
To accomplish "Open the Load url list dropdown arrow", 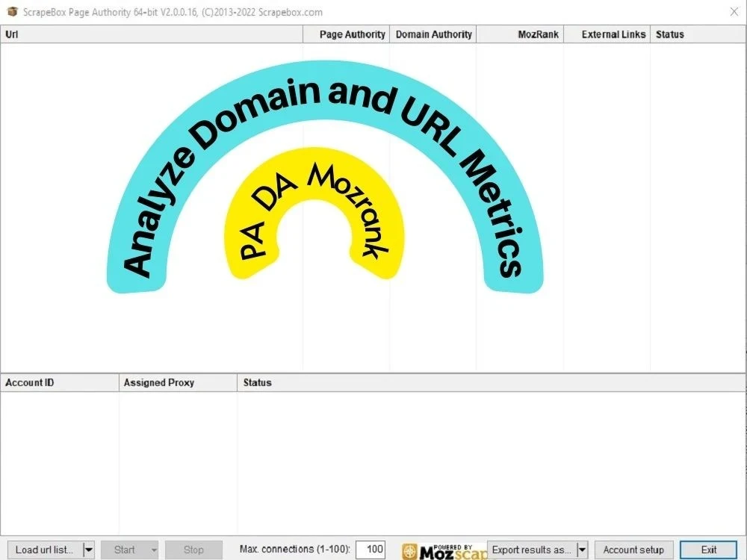I will pyautogui.click(x=89, y=550).
